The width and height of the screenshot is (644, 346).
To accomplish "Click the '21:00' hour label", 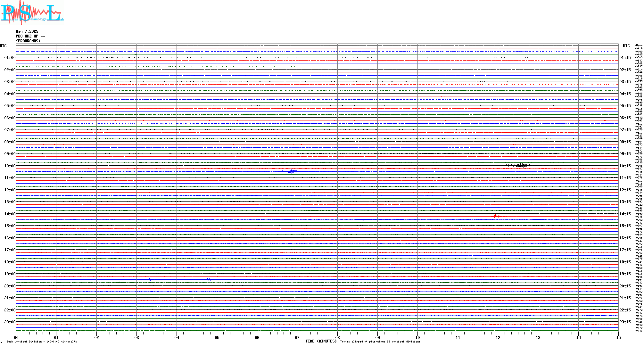I will [x=10, y=298].
